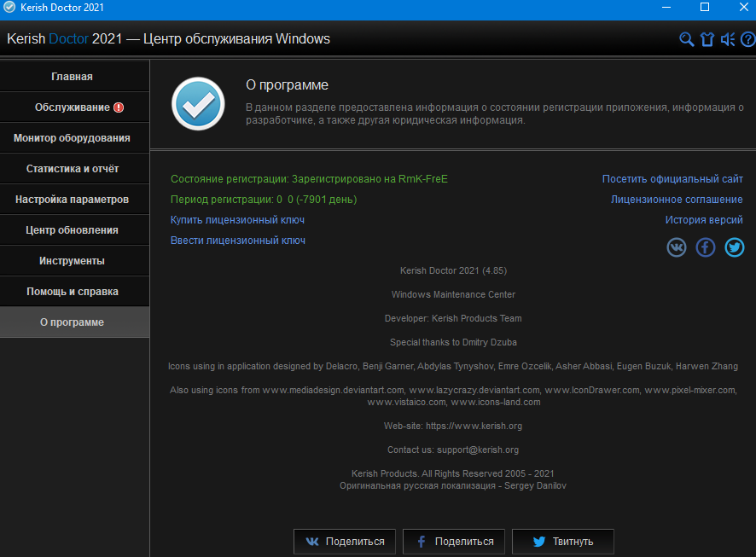Open the VK social circle icon
This screenshot has width=756, height=557.
(x=677, y=247)
